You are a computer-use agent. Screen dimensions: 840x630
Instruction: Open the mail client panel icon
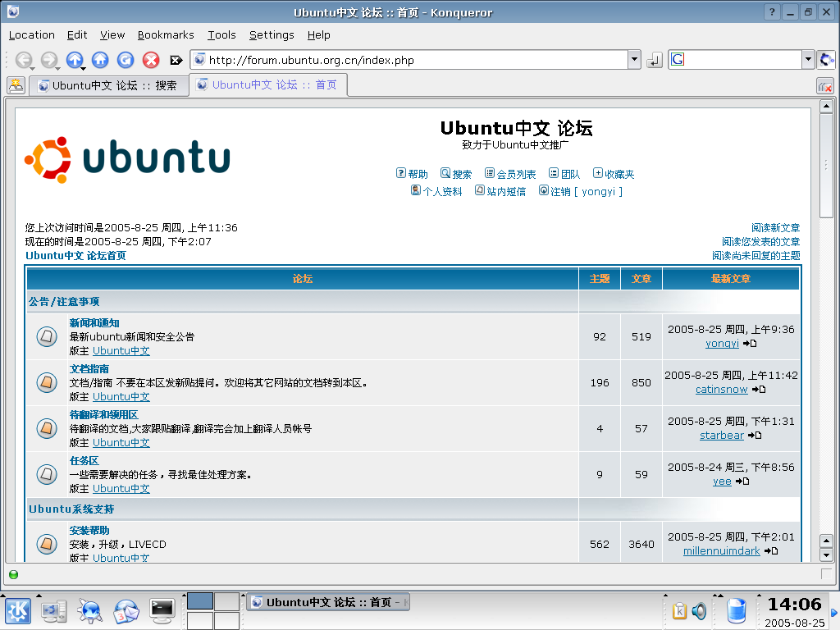coord(126,611)
